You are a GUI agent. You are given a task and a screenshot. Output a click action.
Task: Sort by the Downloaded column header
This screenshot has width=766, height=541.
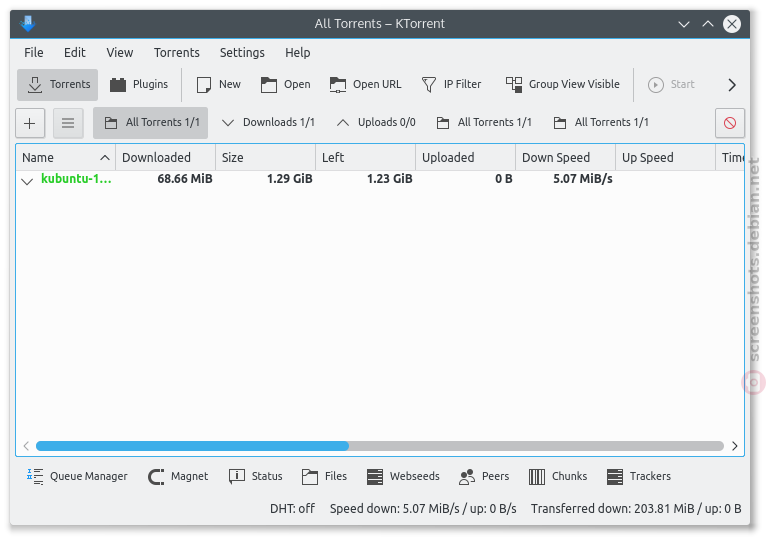(x=166, y=157)
